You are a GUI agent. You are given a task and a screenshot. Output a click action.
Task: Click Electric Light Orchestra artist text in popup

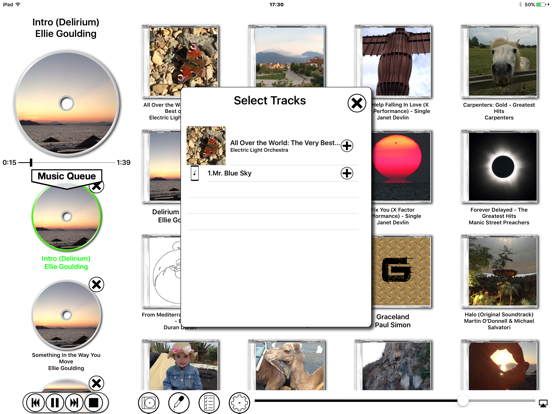click(259, 150)
